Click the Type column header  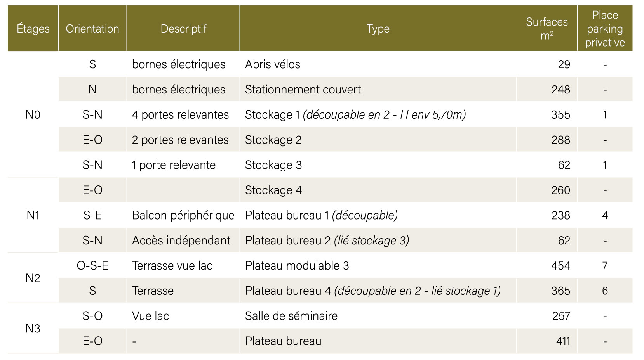tap(378, 29)
